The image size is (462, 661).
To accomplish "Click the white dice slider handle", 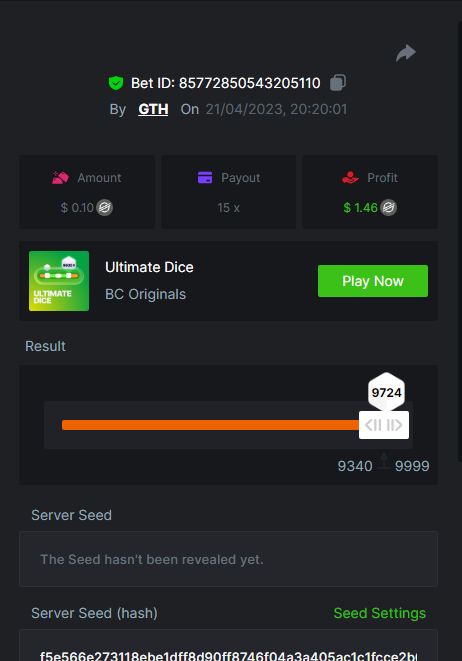I will [x=384, y=425].
